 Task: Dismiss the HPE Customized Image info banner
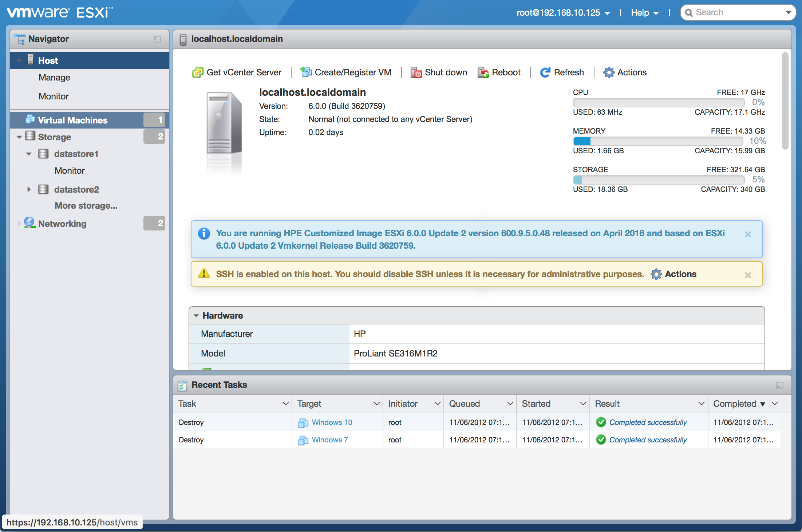[x=748, y=235]
